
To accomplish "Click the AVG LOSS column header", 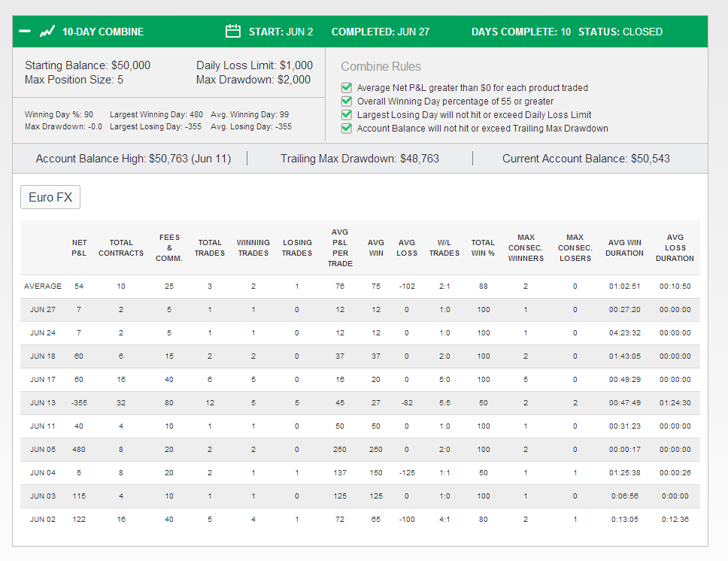I will [407, 247].
